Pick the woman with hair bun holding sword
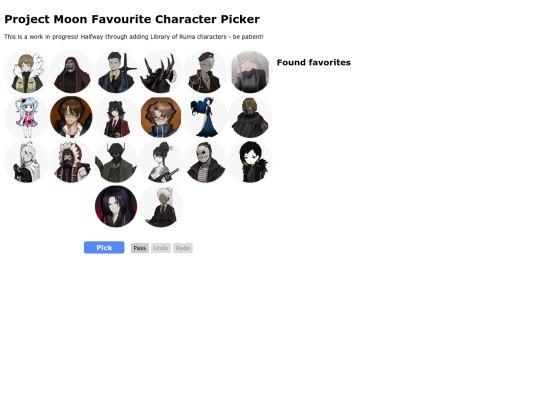540x405 pixels. coord(161,162)
